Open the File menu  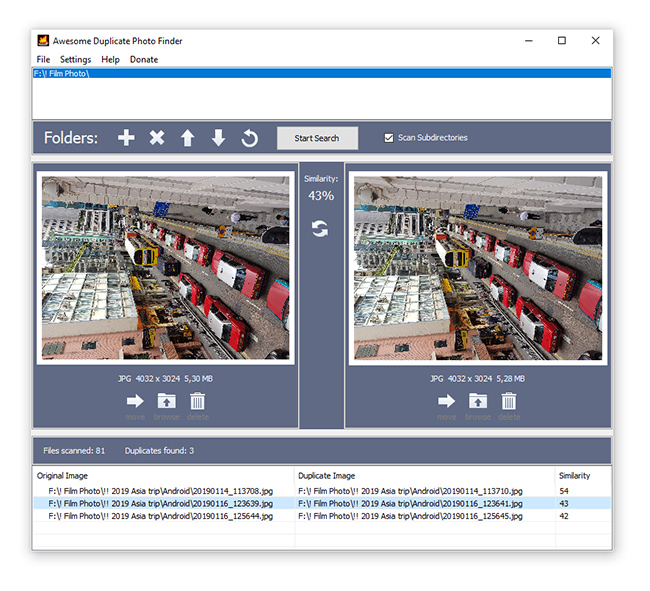[43, 59]
